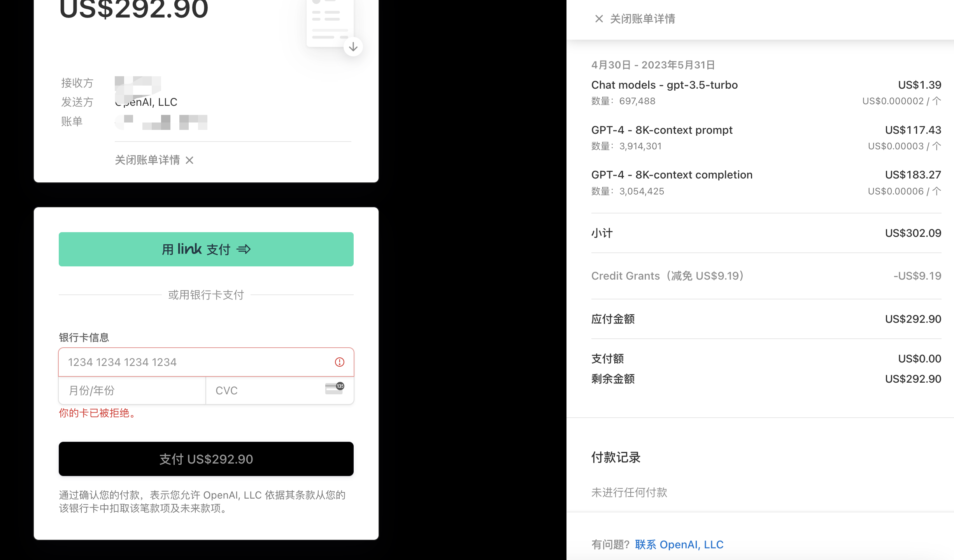
Task: Click 关闭账单详情 text under the invoice card
Action: (147, 160)
